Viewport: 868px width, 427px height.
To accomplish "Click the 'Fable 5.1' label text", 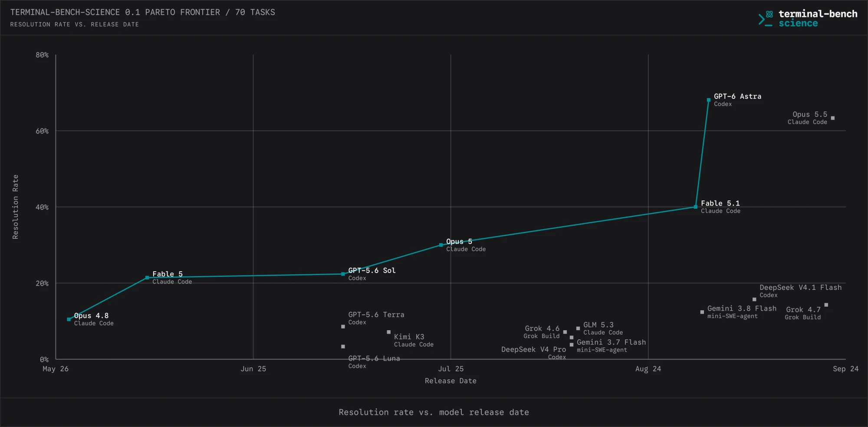I will point(720,203).
